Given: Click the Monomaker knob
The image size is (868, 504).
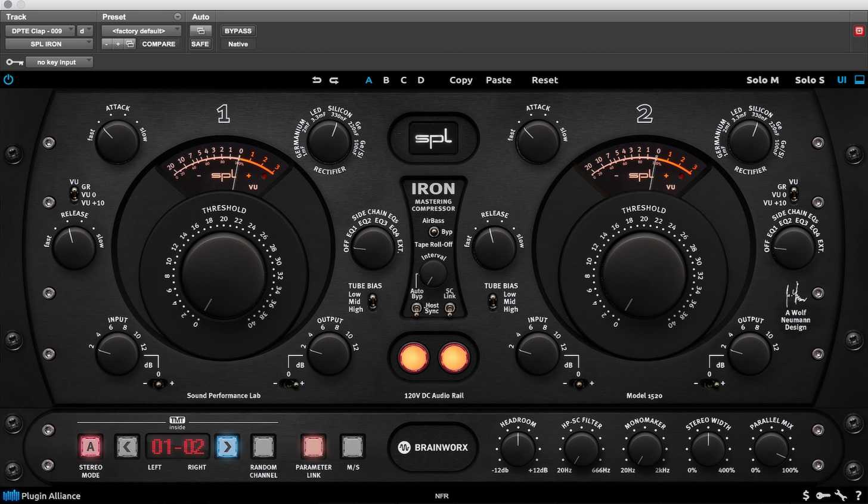Looking at the screenshot, I should [x=644, y=450].
